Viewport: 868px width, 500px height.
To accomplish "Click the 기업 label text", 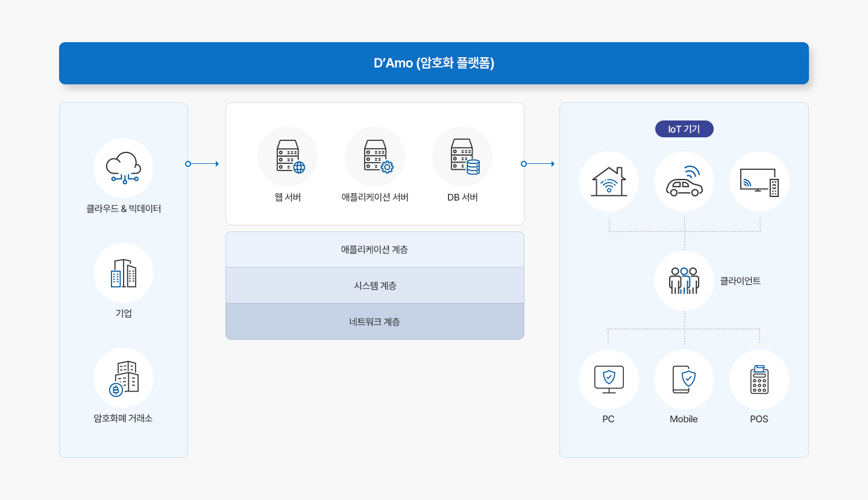I will tap(124, 313).
